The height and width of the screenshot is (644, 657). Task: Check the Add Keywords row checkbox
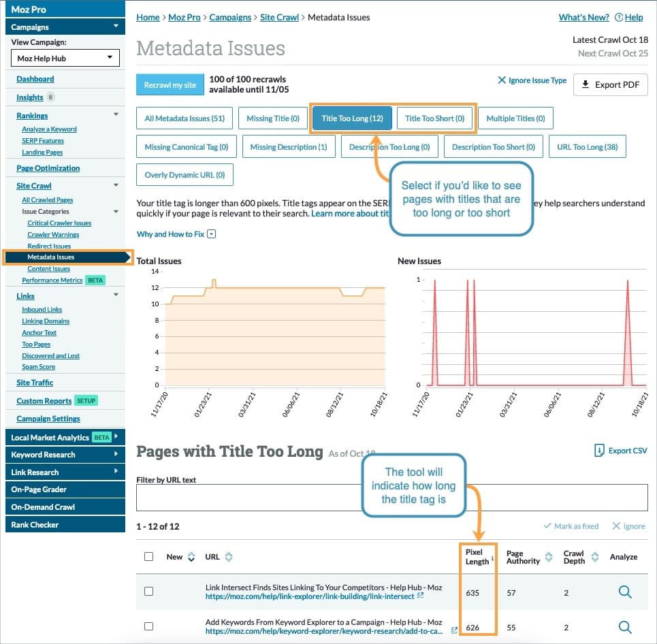[149, 626]
